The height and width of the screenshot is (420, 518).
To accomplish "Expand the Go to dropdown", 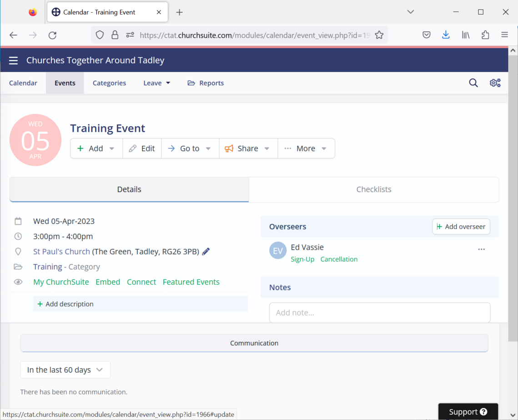I will 190,148.
